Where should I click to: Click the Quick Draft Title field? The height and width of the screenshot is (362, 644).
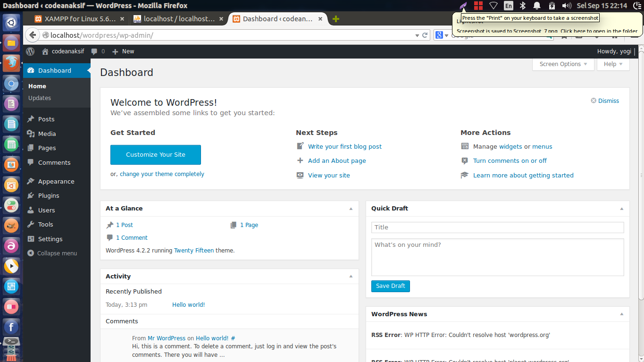click(x=497, y=227)
